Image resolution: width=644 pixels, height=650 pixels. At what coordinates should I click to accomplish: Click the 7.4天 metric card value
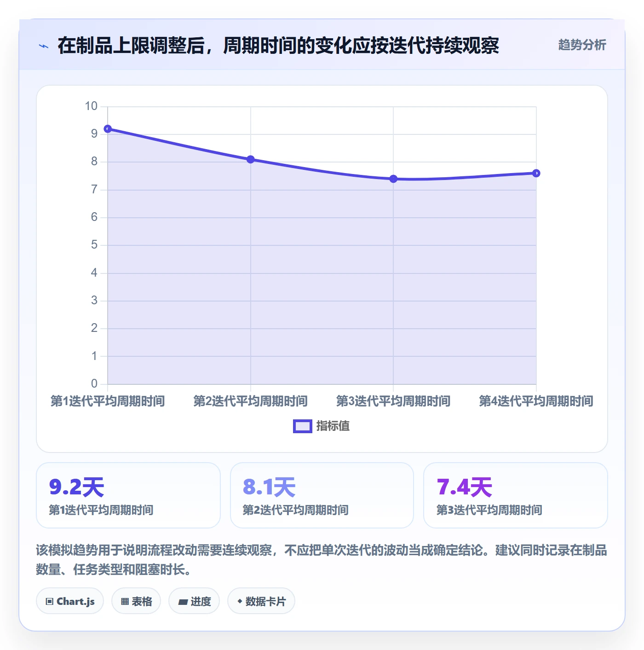click(x=465, y=487)
